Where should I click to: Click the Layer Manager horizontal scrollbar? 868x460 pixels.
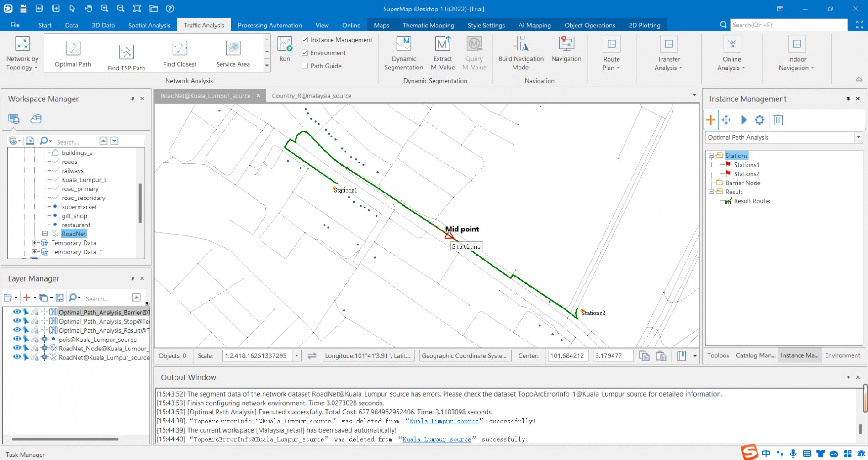point(65,439)
